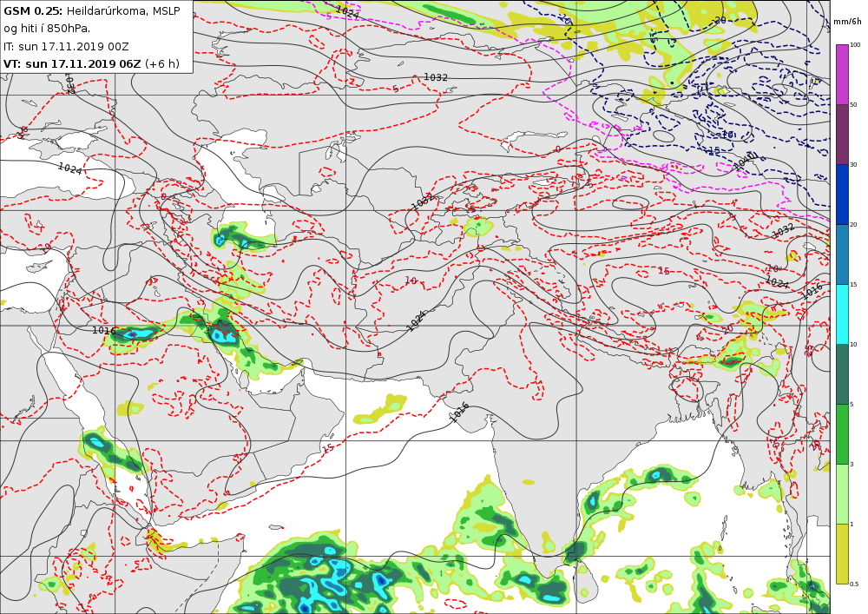Pick the dark blue 20–30 legend band
The image size is (868, 614).
pos(841,195)
